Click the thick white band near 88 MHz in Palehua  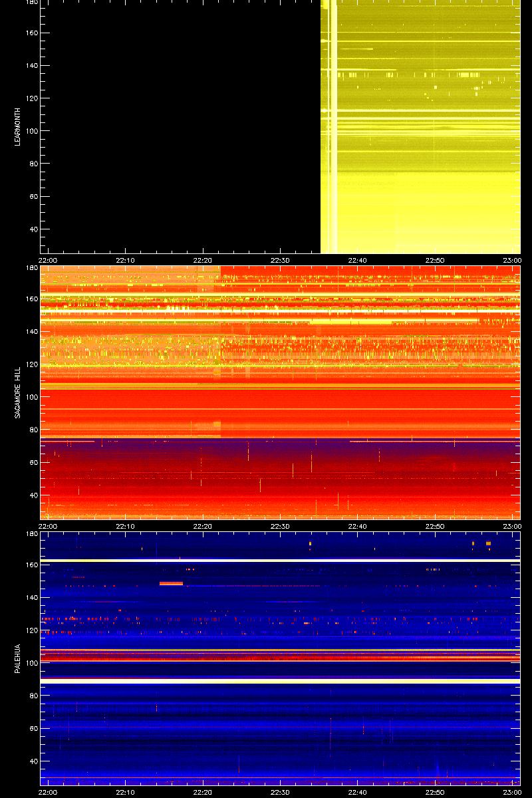(280, 681)
